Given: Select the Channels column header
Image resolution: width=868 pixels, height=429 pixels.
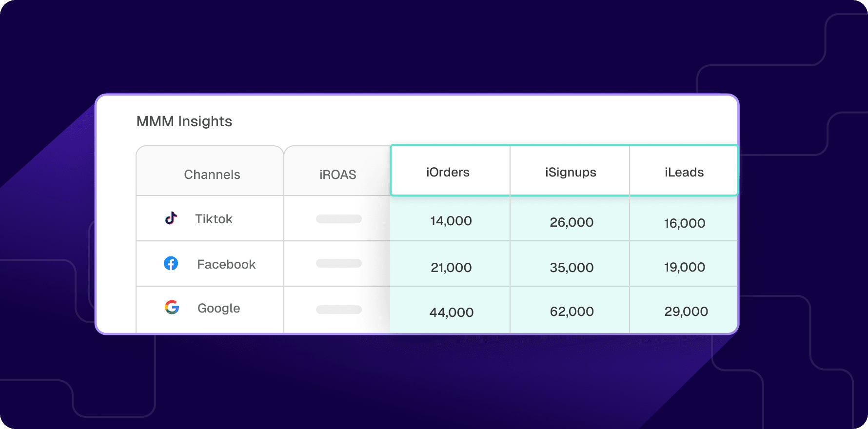Looking at the screenshot, I should point(212,175).
